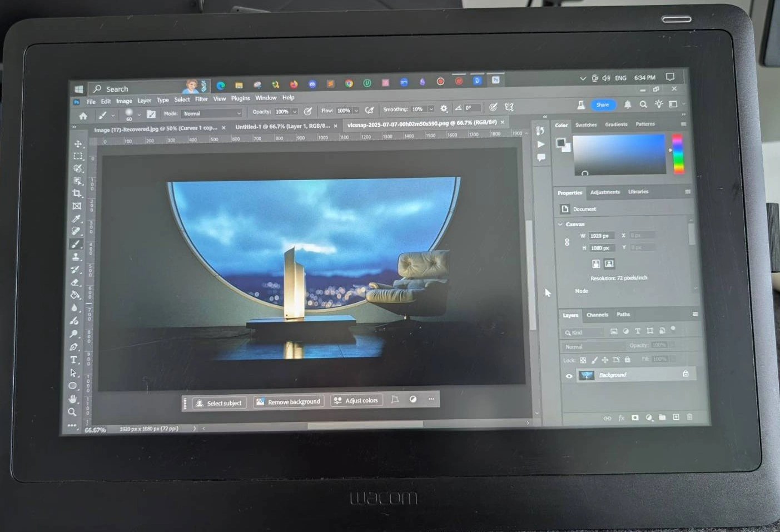
Task: Hide the Background layer visibility eye
Action: click(x=569, y=376)
